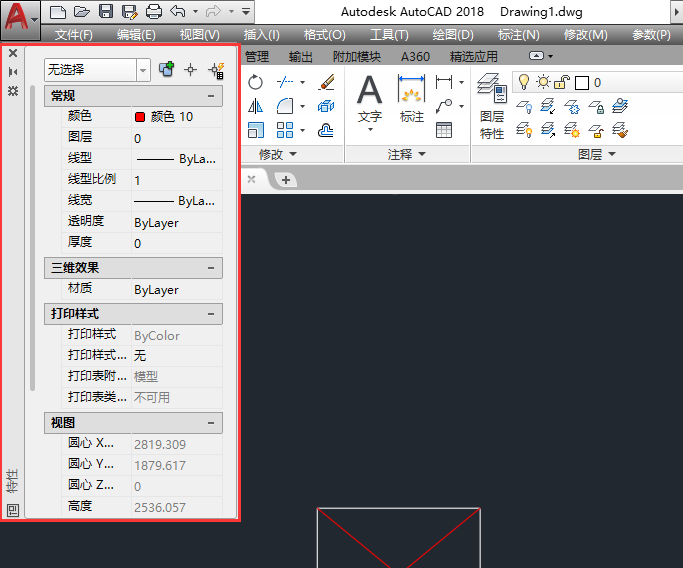The width and height of the screenshot is (683, 568).
Task: Print the drawing with the plot icon
Action: coord(154,12)
